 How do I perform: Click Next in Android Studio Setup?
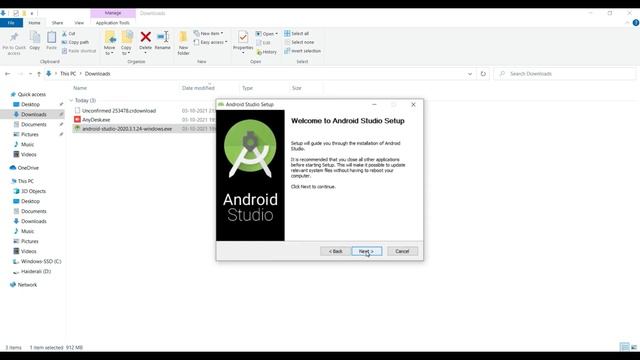click(x=367, y=251)
